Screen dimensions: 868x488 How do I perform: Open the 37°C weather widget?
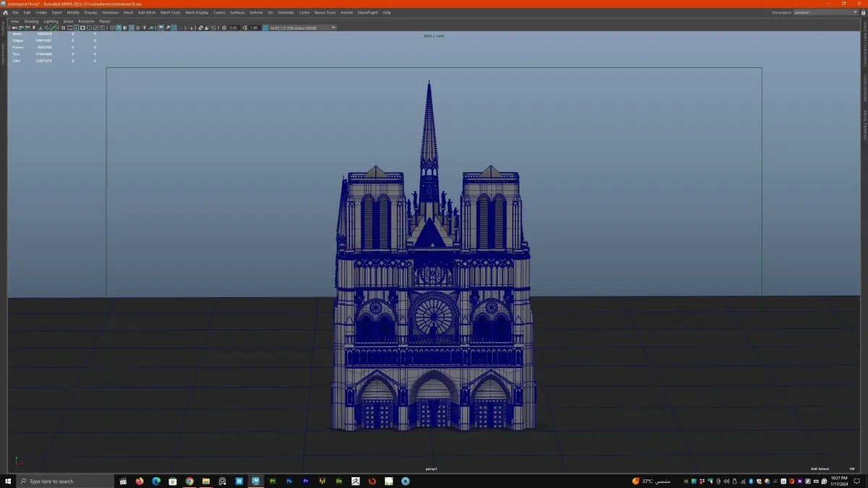coord(651,481)
